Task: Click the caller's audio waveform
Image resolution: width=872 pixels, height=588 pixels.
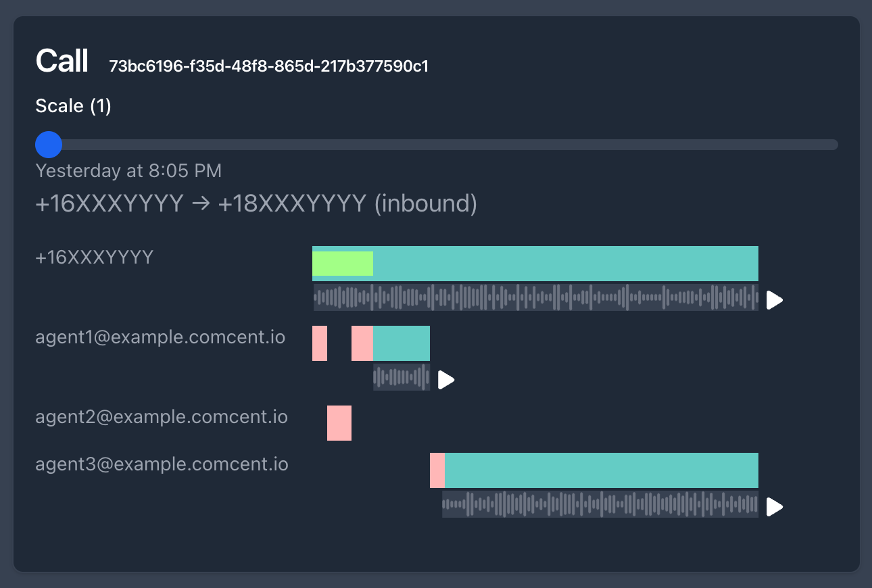Action: click(x=536, y=297)
